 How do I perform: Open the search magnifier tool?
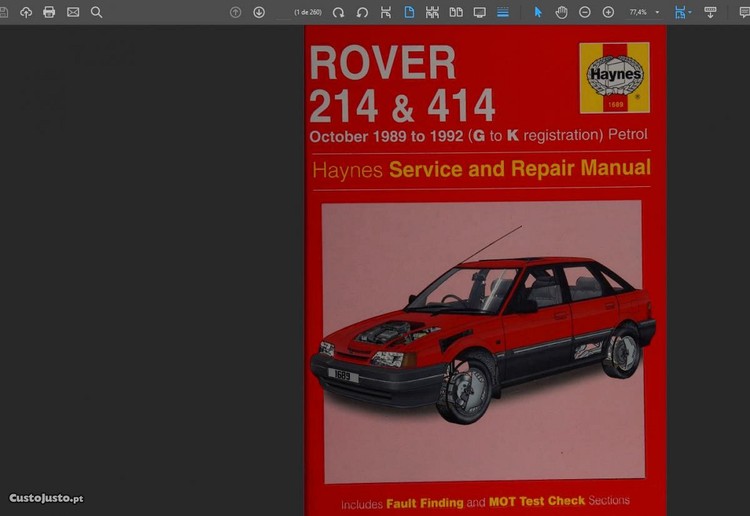point(96,12)
